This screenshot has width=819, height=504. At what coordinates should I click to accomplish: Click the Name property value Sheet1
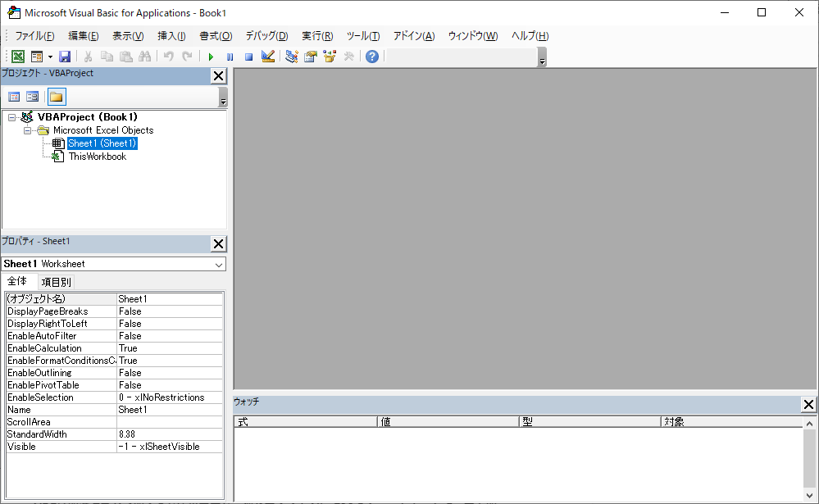(x=170, y=410)
